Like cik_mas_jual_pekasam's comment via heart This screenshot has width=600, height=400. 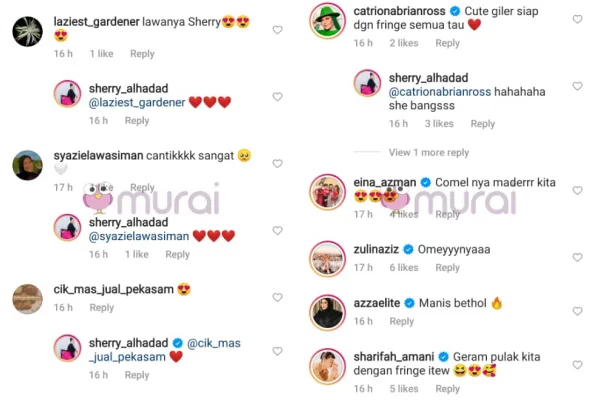pyautogui.click(x=277, y=297)
